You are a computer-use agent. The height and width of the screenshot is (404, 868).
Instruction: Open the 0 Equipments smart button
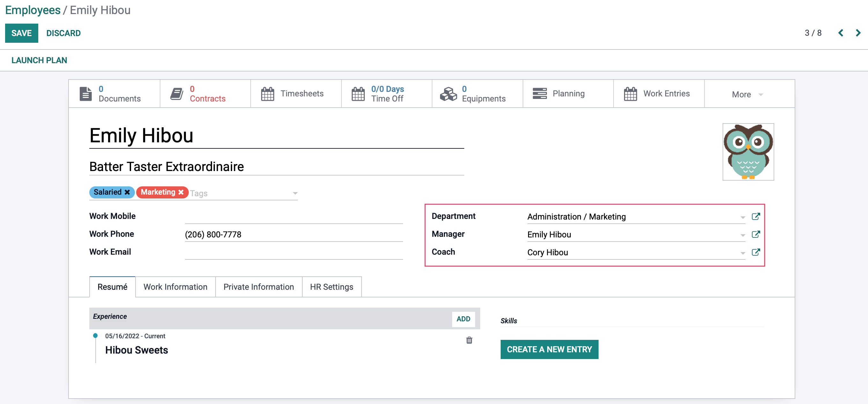coord(477,94)
